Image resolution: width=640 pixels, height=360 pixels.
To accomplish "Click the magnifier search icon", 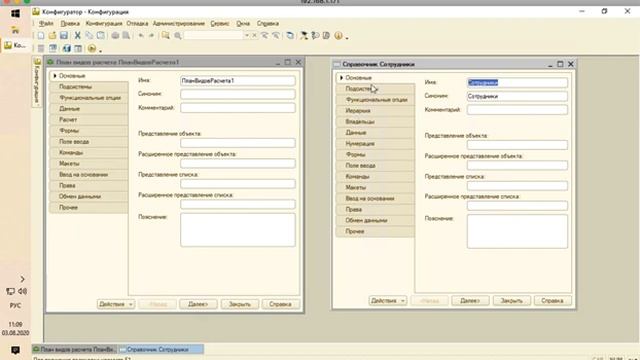I will point(178,36).
